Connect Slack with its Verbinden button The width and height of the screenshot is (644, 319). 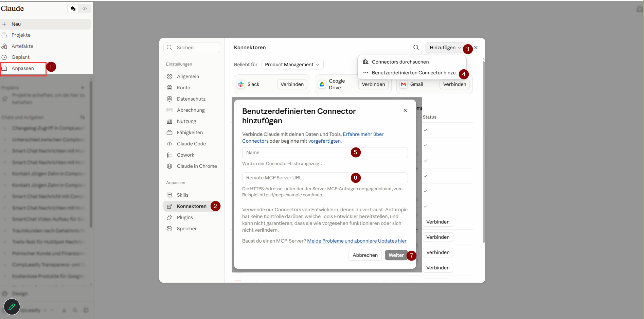pyautogui.click(x=292, y=84)
